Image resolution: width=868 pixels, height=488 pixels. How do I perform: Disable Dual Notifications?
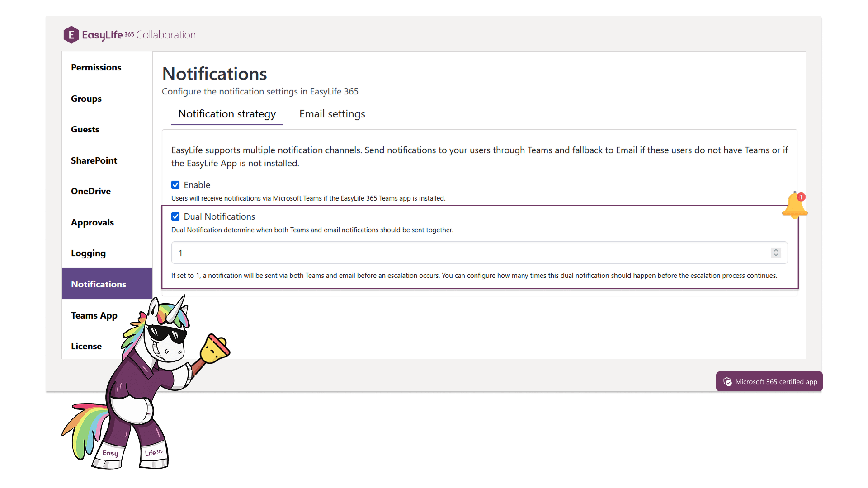176,216
